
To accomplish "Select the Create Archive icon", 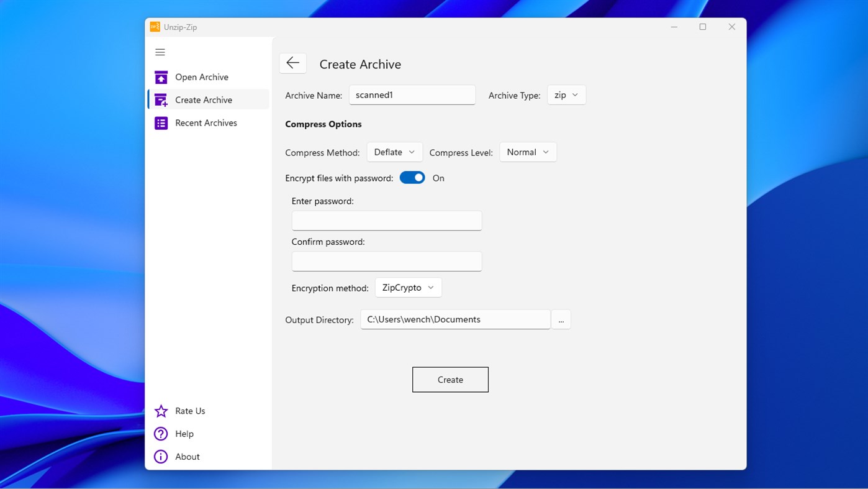I will [161, 99].
